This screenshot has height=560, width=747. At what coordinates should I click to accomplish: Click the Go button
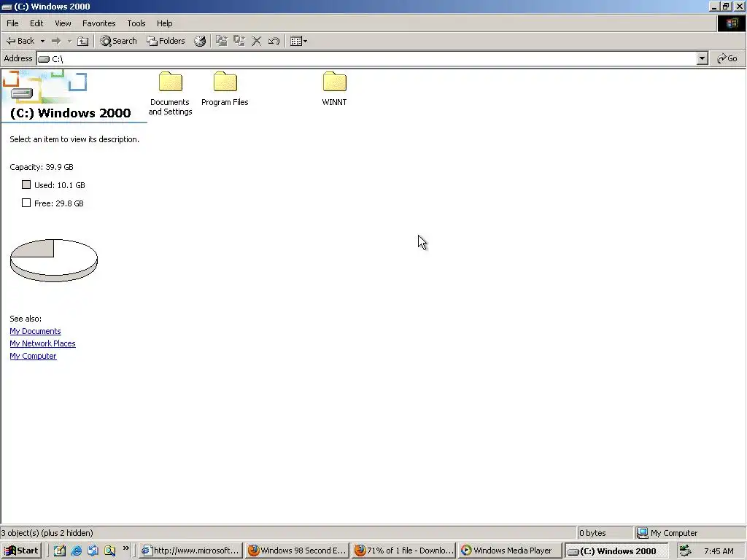(727, 58)
